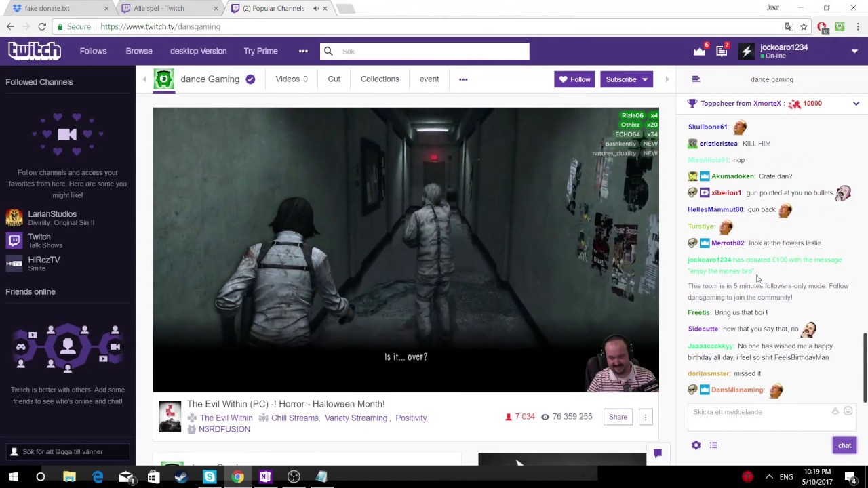Open the event tab
Screen dimensions: 868x488
[x=429, y=79]
